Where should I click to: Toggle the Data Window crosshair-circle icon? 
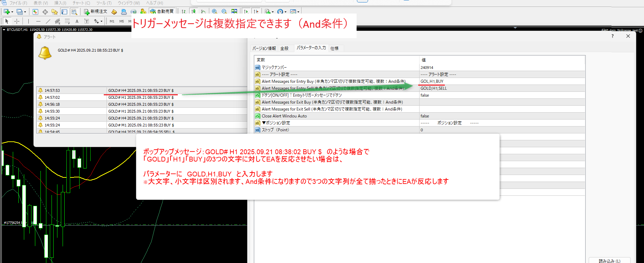[45, 12]
